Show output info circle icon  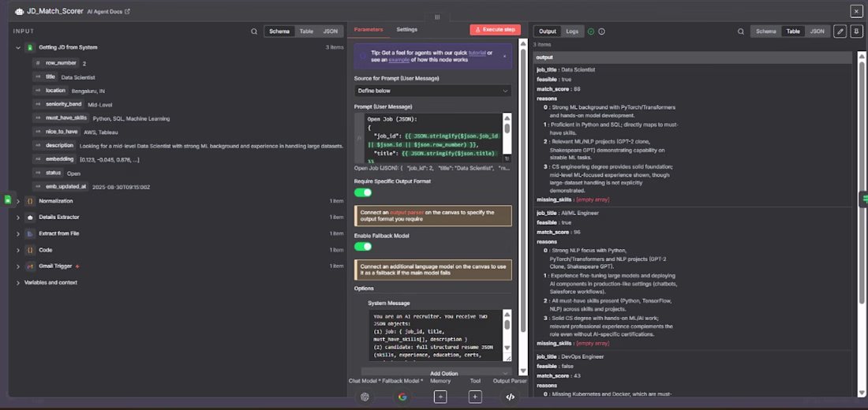(x=602, y=32)
